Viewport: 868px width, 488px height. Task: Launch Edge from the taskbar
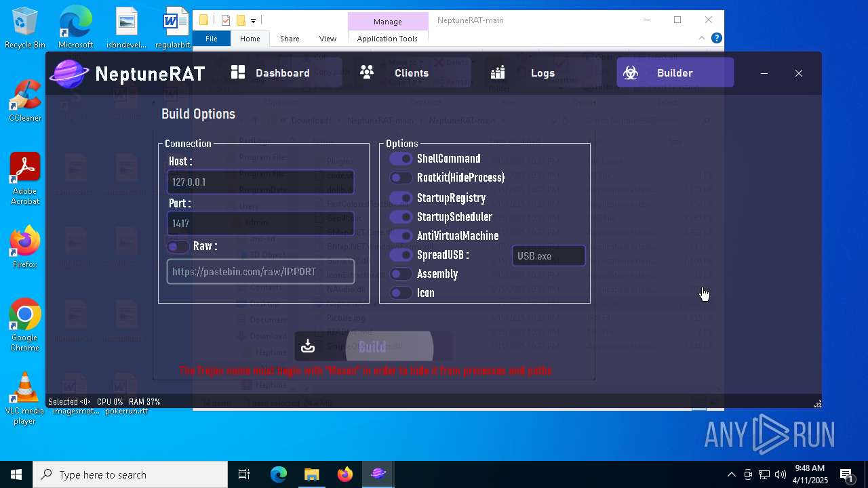[x=279, y=474]
